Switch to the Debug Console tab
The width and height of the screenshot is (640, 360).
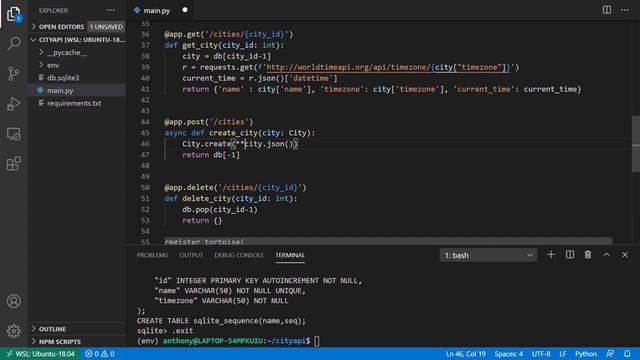[x=239, y=255]
